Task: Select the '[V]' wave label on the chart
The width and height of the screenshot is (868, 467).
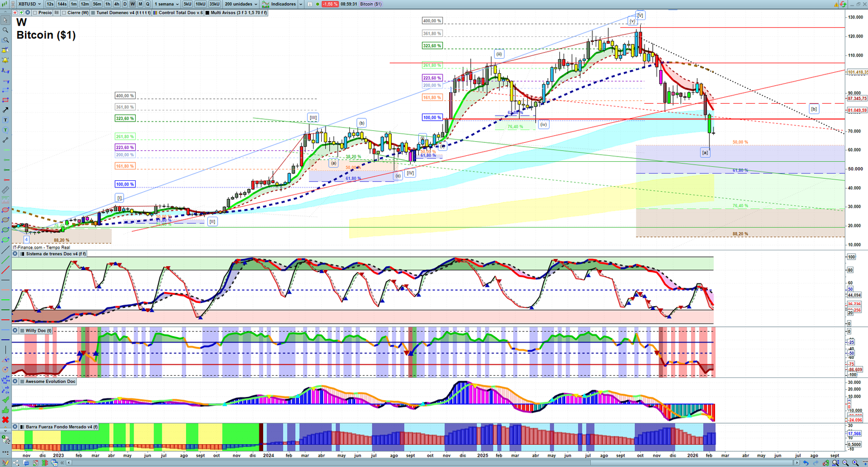Action: click(640, 15)
